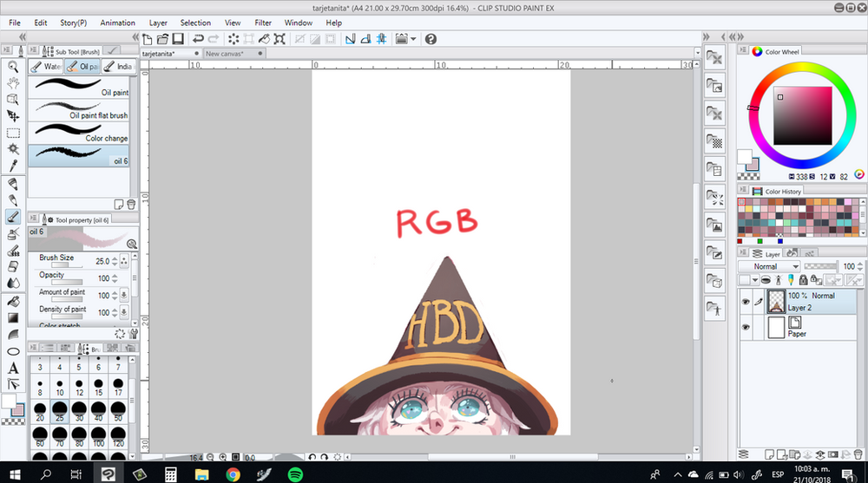Screen dimensions: 868x483
Task: Open Amount of paint dynamics button
Action: click(x=124, y=296)
